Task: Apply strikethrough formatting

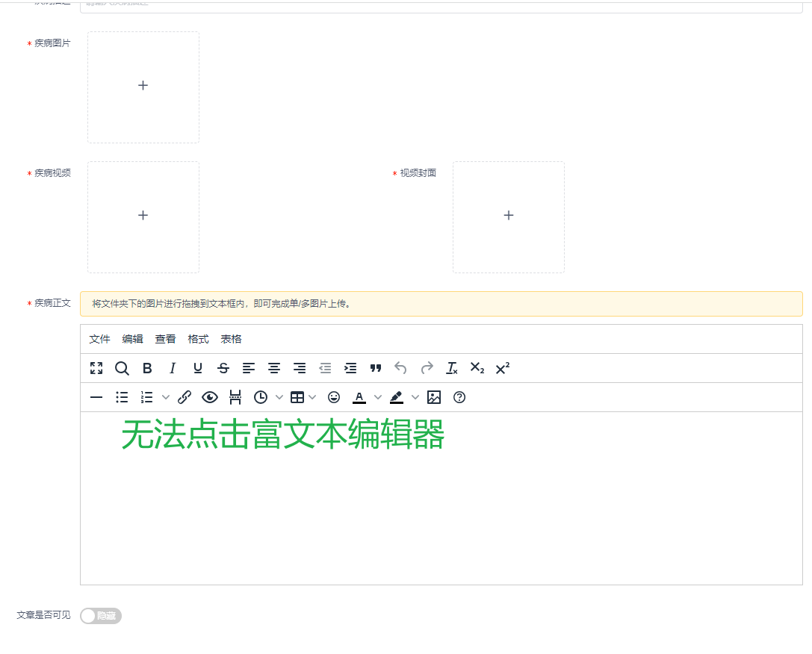Action: (223, 367)
